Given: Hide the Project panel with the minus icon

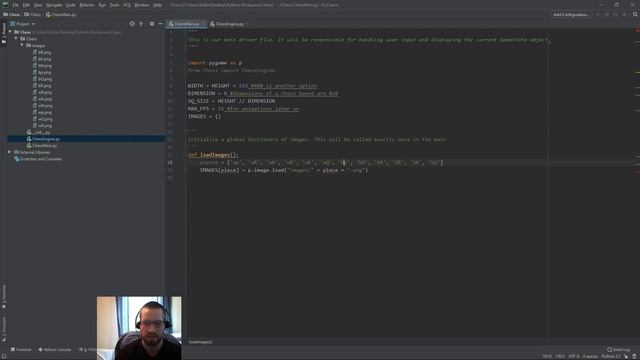Looking at the screenshot, I should click(x=160, y=24).
